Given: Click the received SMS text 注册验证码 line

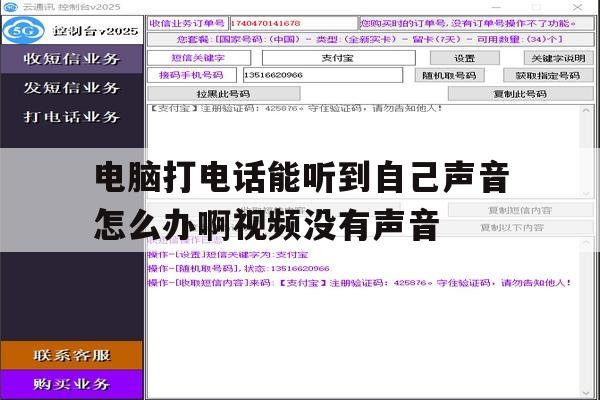Looking at the screenshot, I should (x=296, y=108).
